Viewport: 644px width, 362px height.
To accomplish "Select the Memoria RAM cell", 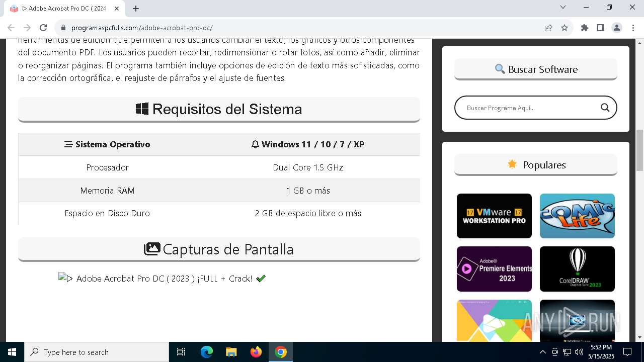I will [x=107, y=191].
